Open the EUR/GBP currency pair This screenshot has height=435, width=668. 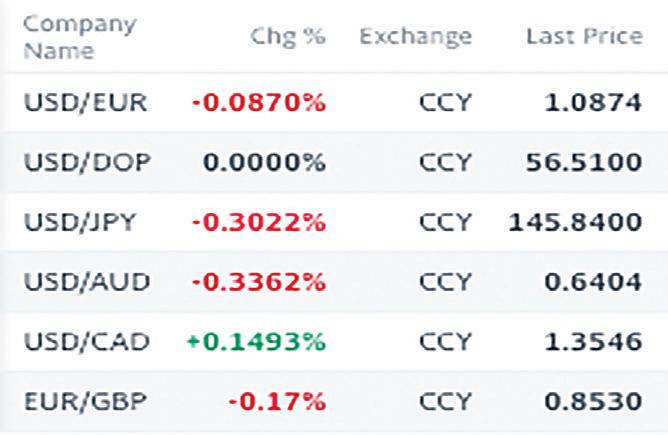coord(86,401)
